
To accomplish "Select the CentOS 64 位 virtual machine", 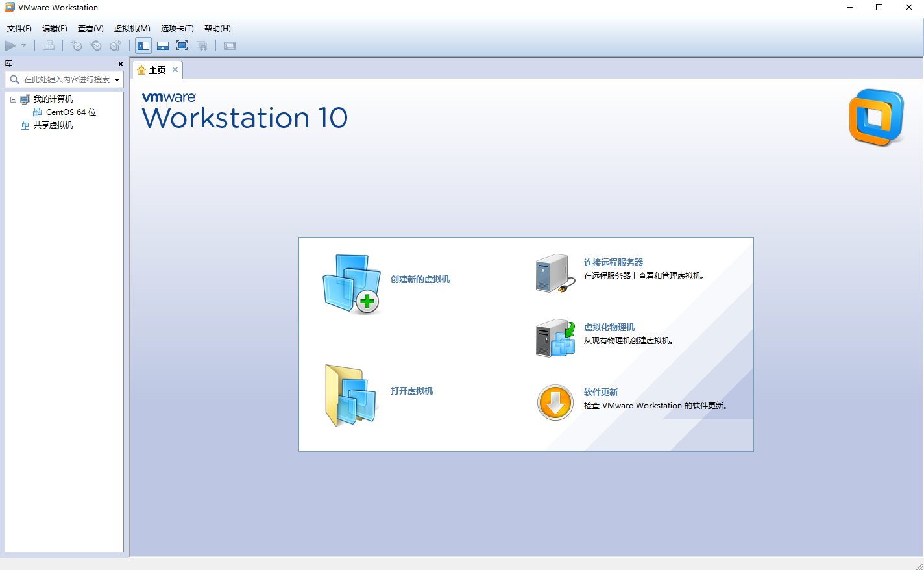I will pyautogui.click(x=71, y=112).
